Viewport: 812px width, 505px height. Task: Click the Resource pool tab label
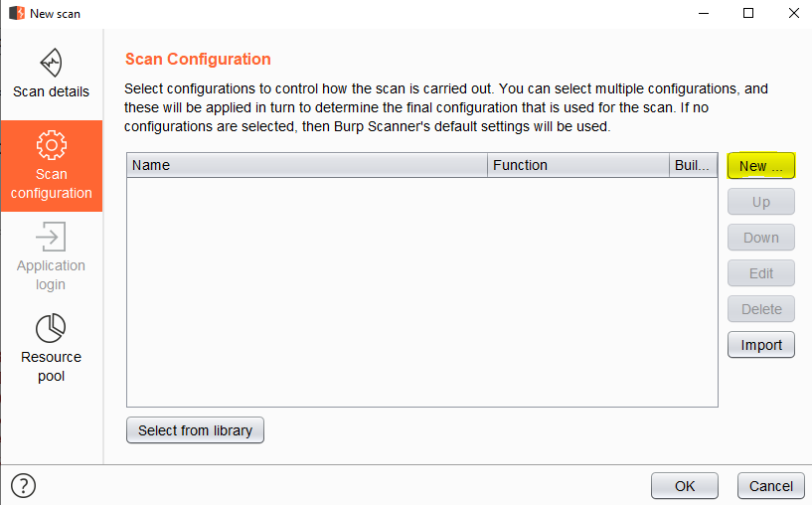(x=51, y=366)
